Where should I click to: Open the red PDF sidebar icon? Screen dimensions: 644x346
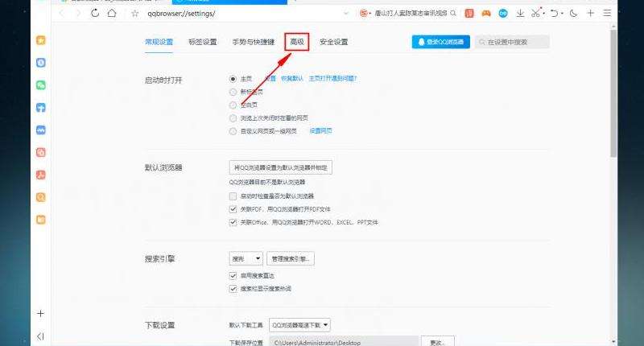click(41, 175)
